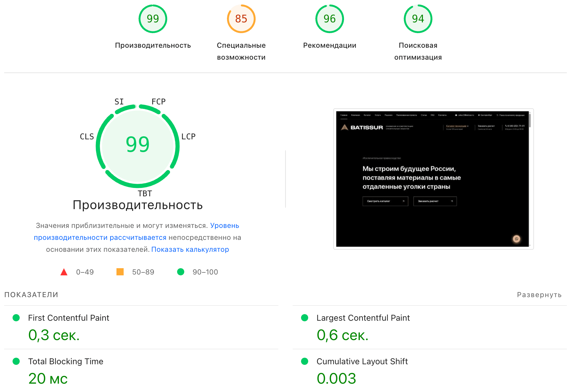Click the green dot beside Largest Contentful Paint
Viewport: 571px width, 392px height.
(305, 318)
